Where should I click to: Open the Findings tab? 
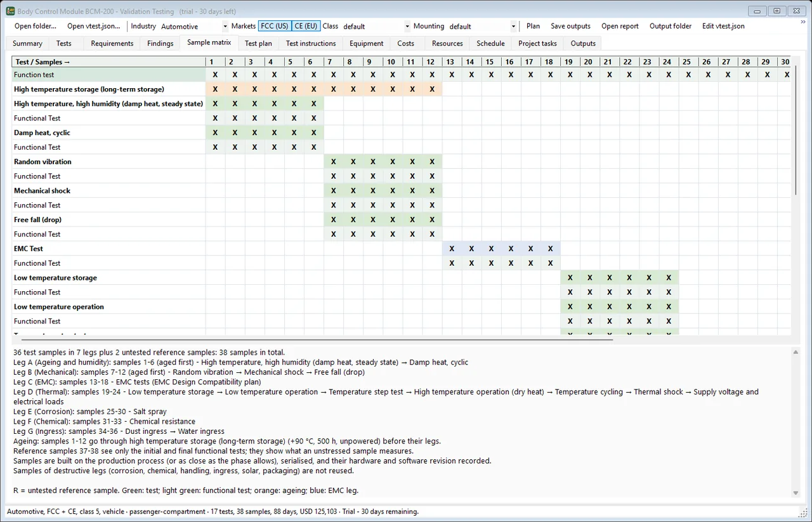(x=160, y=44)
